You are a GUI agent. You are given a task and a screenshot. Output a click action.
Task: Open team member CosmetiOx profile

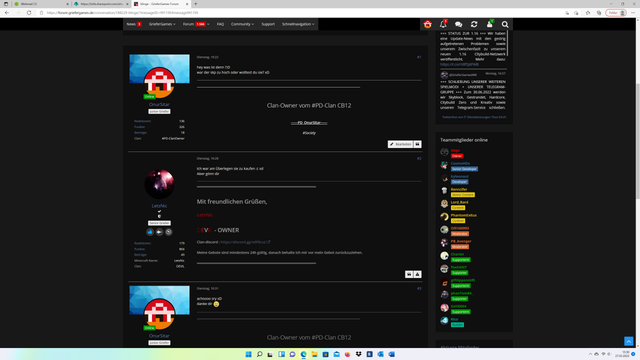[460, 163]
